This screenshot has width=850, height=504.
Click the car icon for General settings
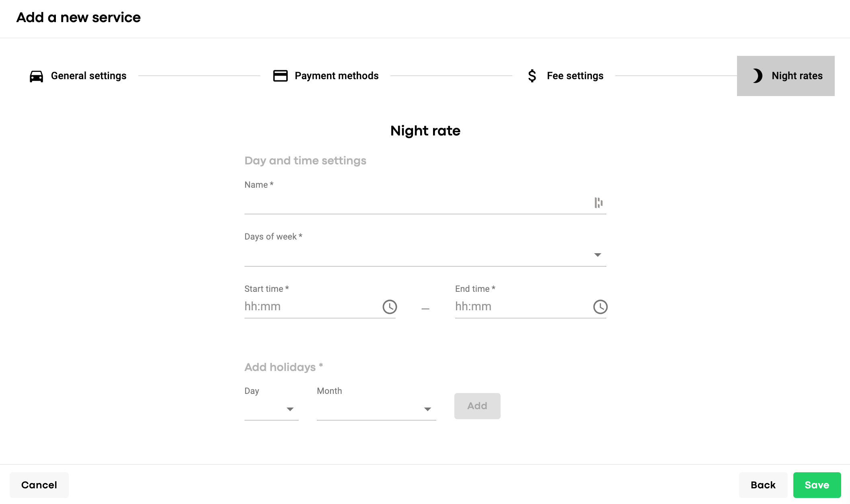click(x=37, y=76)
